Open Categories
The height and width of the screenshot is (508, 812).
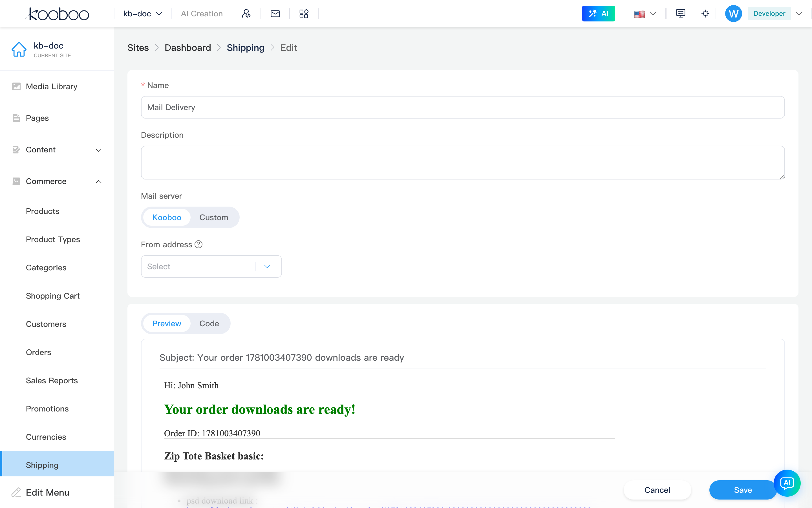pos(46,268)
